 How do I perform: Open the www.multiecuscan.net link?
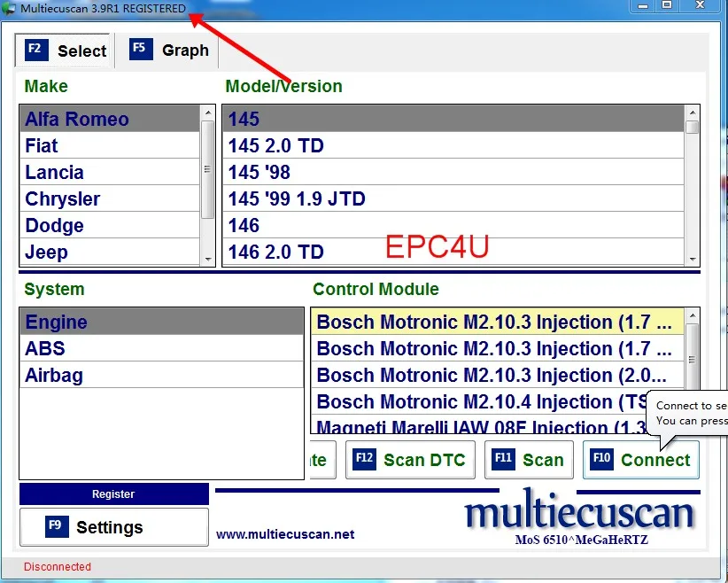[x=285, y=534]
